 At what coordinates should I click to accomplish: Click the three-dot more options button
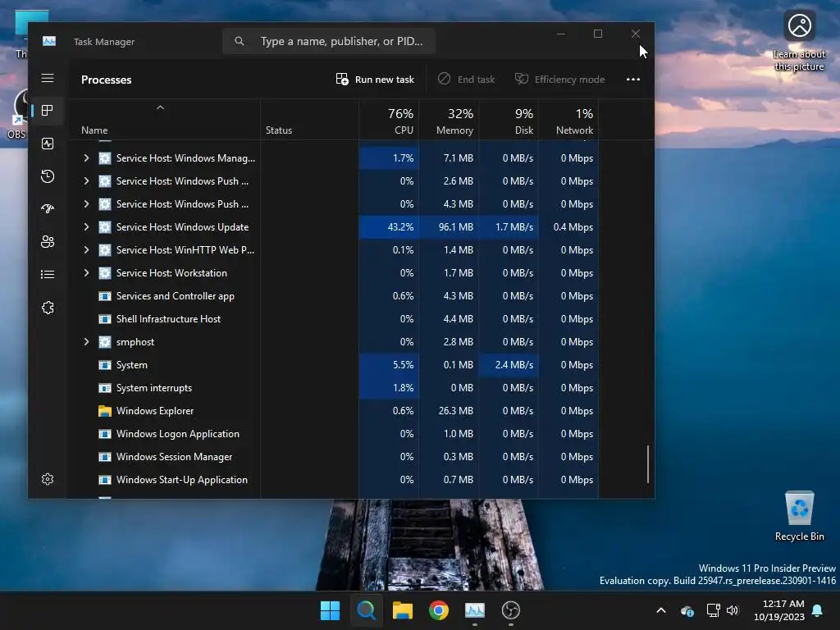click(633, 80)
